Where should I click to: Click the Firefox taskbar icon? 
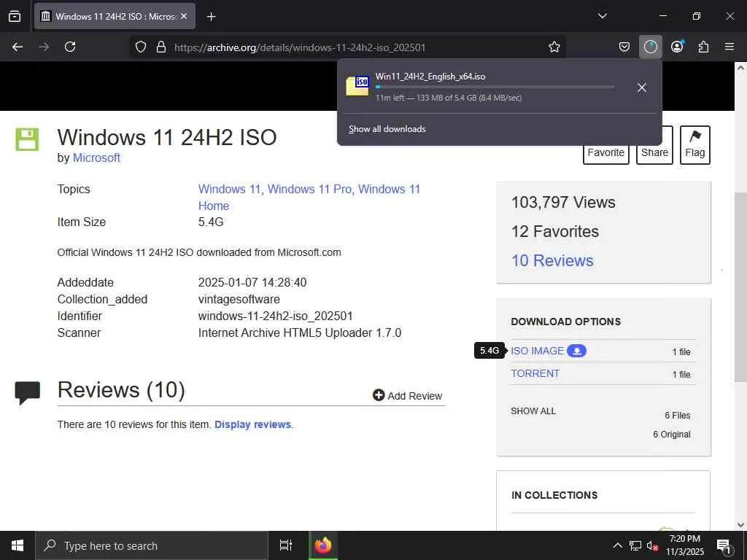[x=323, y=545]
